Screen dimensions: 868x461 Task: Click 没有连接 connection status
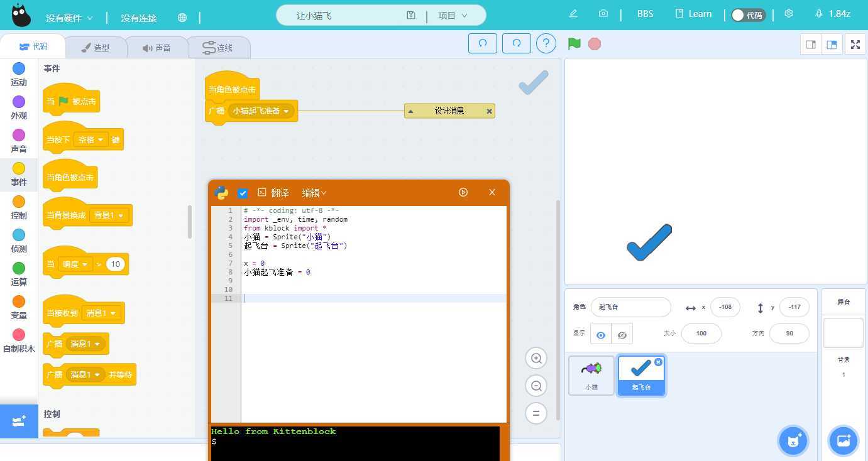[139, 18]
